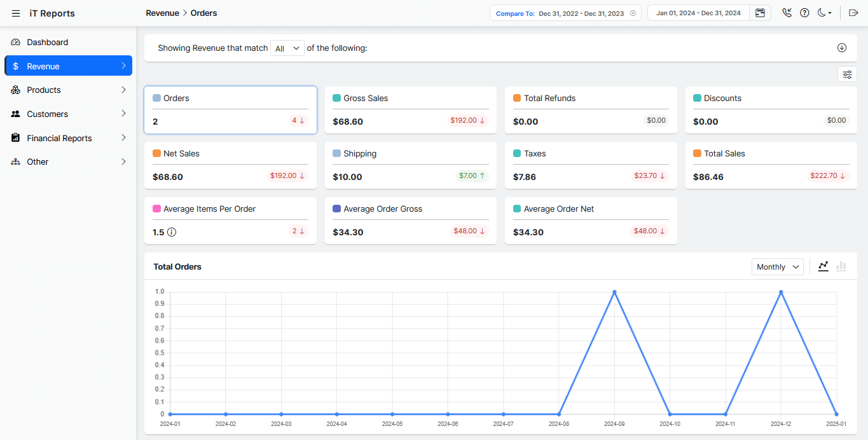Toggle dark mode with the moon icon
Image resolution: width=868 pixels, height=440 pixels.
point(823,13)
